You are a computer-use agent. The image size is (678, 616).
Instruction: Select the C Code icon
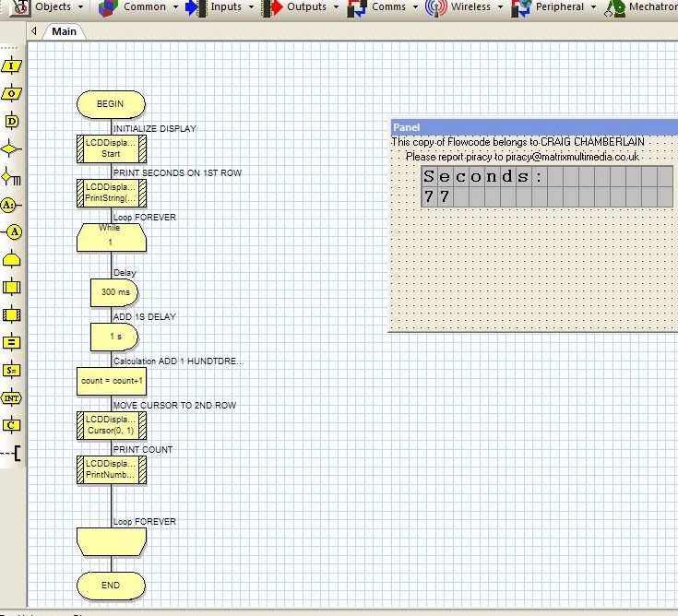tap(11, 425)
